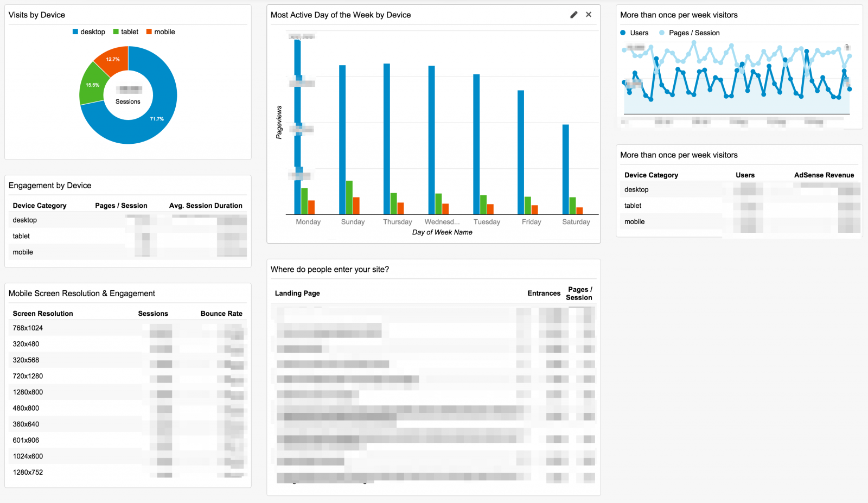The height and width of the screenshot is (503, 868).
Task: Click the desktop row in Engagement by Device
Action: pos(128,220)
